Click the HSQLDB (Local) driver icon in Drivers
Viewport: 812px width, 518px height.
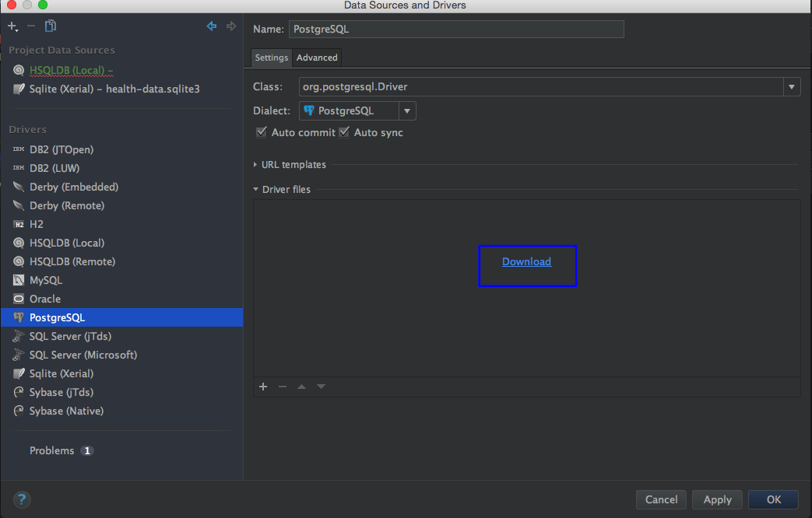[x=19, y=243]
